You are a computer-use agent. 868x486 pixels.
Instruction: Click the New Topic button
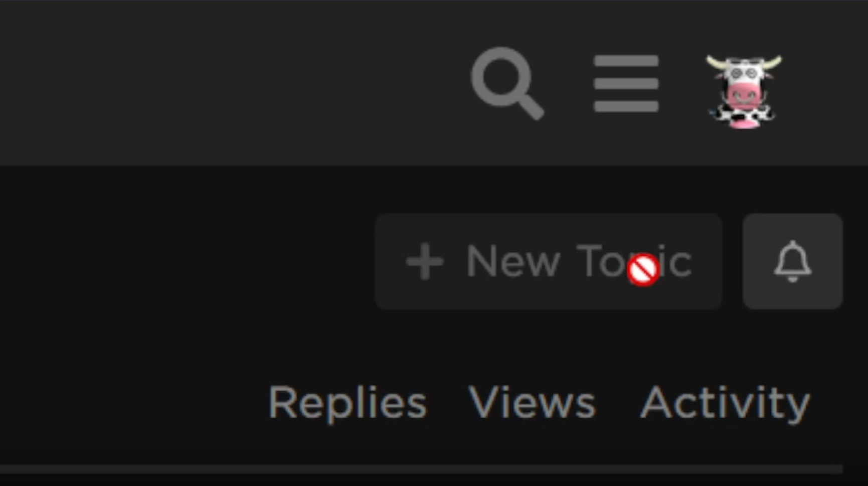[x=549, y=261]
